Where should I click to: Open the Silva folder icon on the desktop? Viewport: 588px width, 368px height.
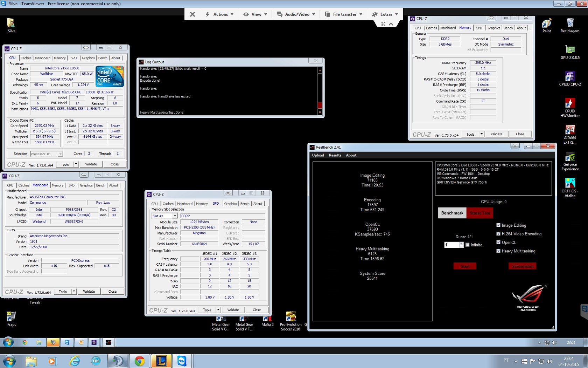[x=11, y=25]
